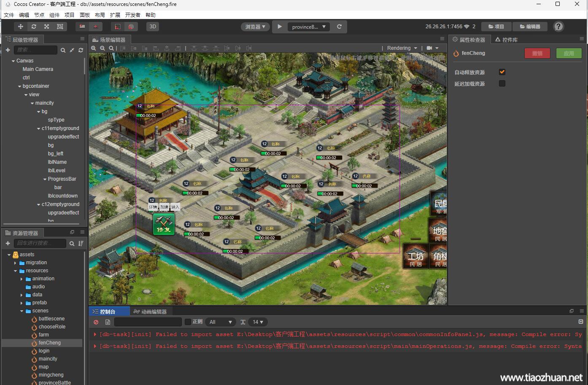This screenshot has width=588, height=385.
Task: Click the assets search input field
Action: tap(40, 243)
